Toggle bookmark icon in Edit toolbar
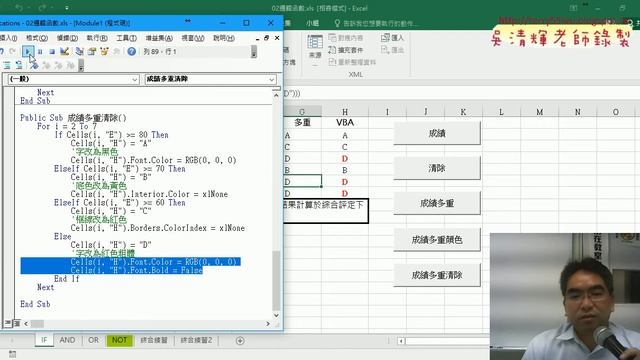Viewport: 640px width, 360px height. tap(34, 65)
